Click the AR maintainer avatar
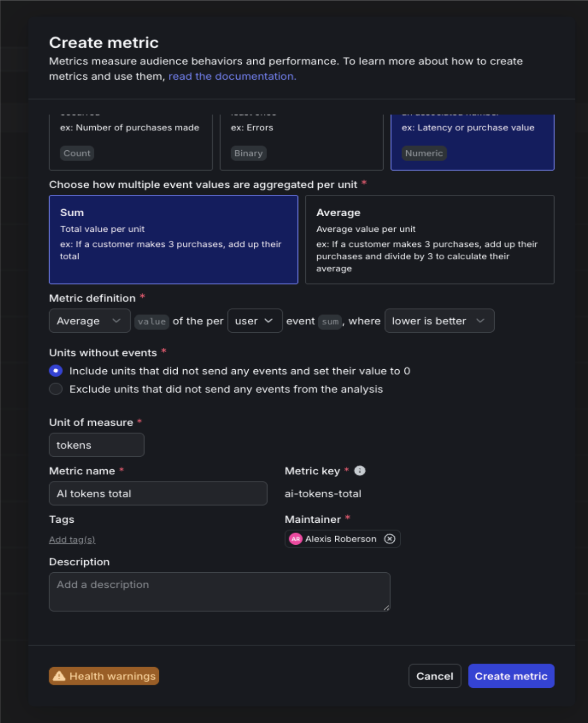The height and width of the screenshot is (723, 588). (295, 539)
